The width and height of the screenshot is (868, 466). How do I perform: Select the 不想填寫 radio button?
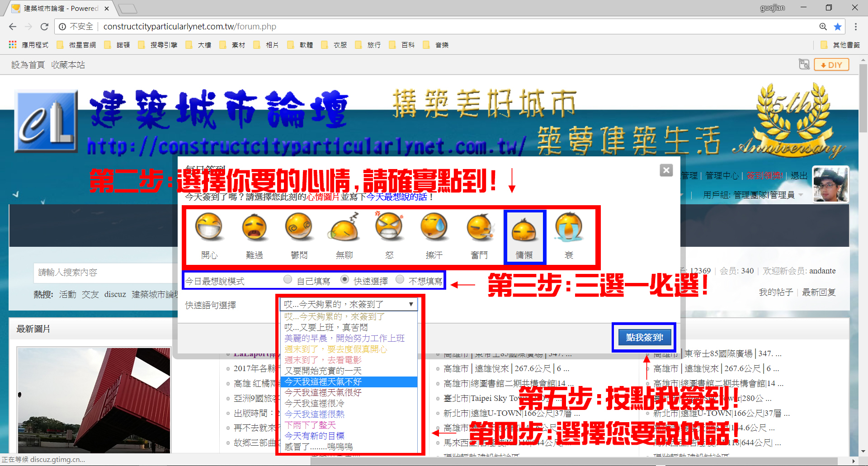click(400, 280)
